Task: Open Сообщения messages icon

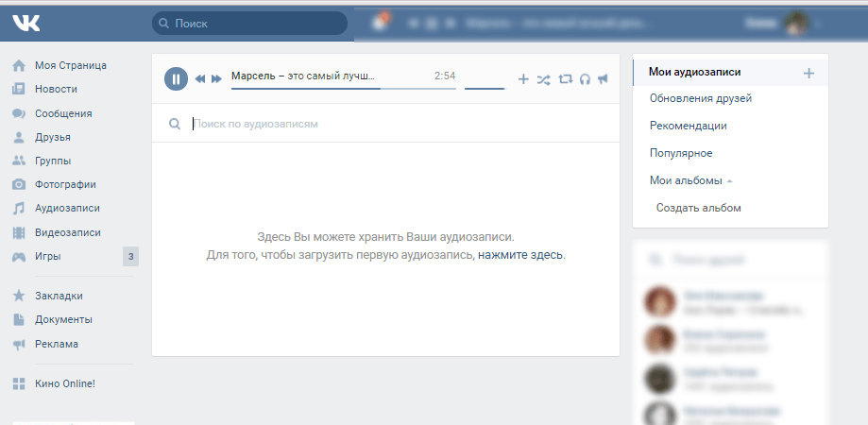Action: click(19, 113)
